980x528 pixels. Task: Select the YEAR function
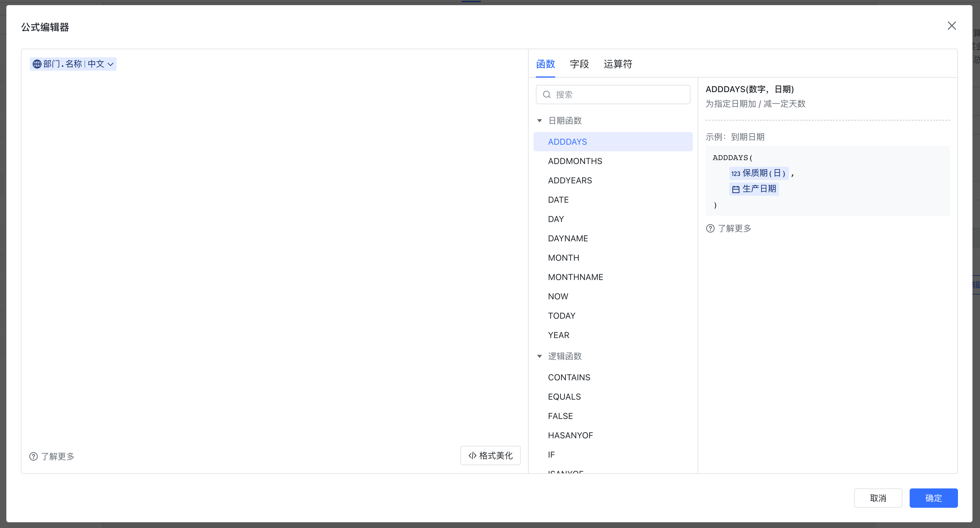[x=613, y=335]
